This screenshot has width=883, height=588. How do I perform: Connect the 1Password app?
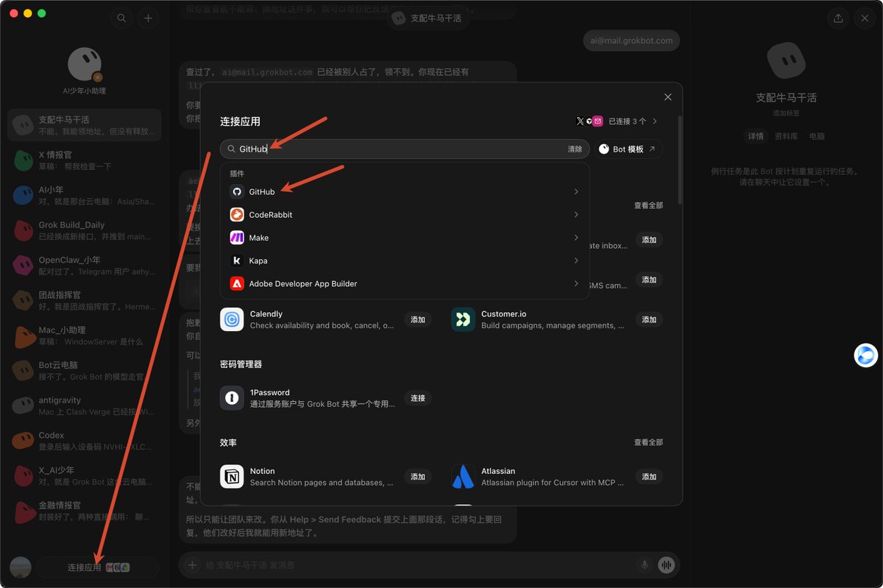point(418,398)
